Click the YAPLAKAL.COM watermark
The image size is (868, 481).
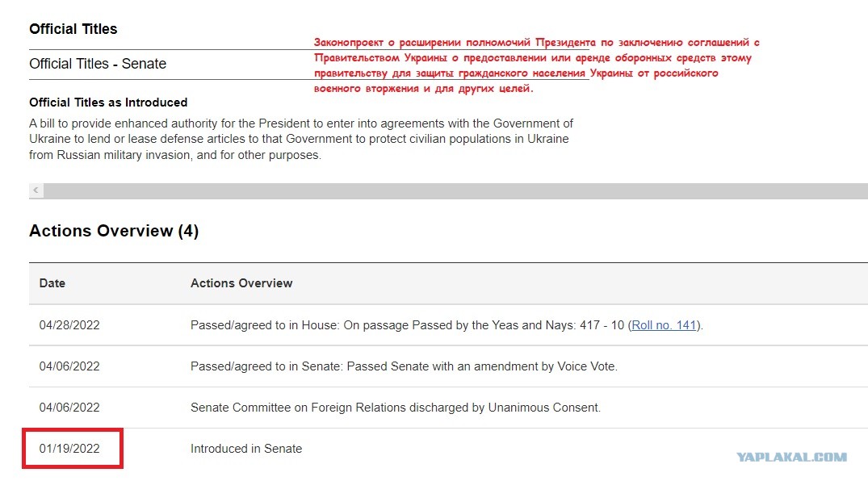(x=791, y=458)
